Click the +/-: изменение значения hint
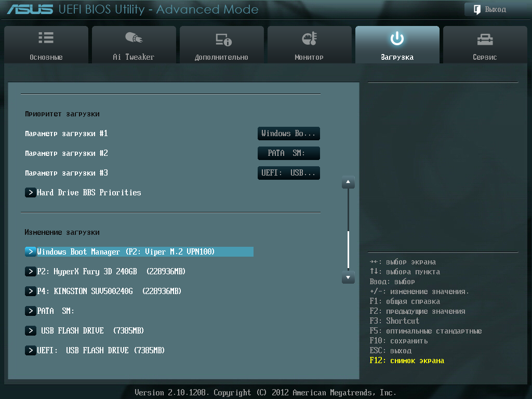Image resolution: width=532 pixels, height=399 pixels. [419, 291]
